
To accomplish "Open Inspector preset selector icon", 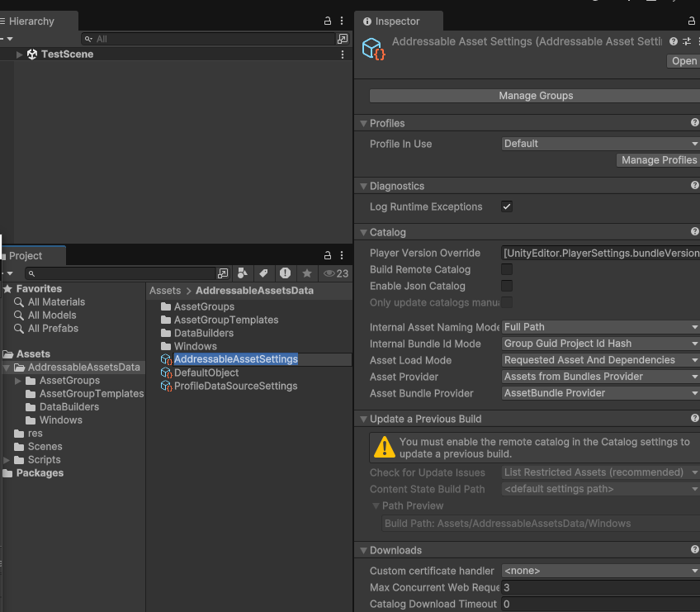I will point(687,41).
